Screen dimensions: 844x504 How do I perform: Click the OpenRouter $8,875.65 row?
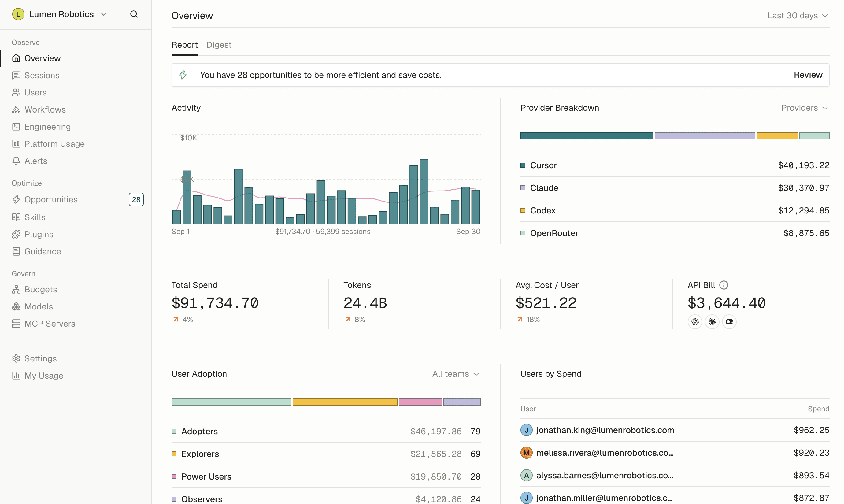[x=675, y=233]
